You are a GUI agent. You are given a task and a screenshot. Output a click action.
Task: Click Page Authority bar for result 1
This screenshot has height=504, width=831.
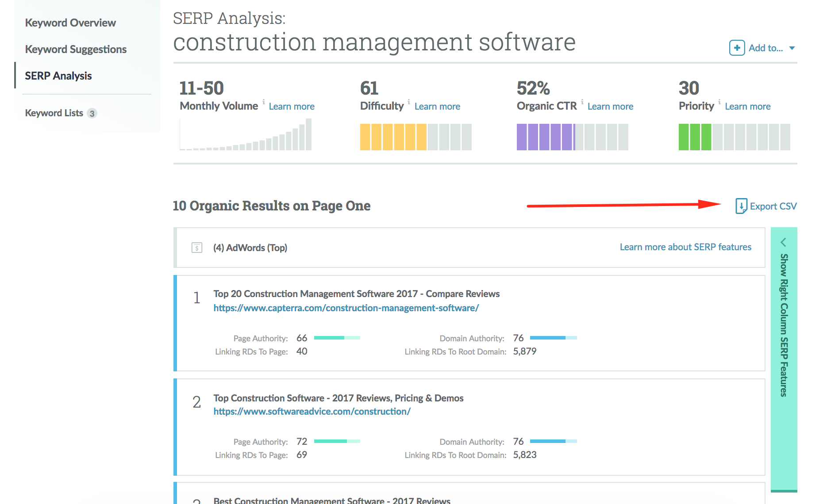click(337, 338)
